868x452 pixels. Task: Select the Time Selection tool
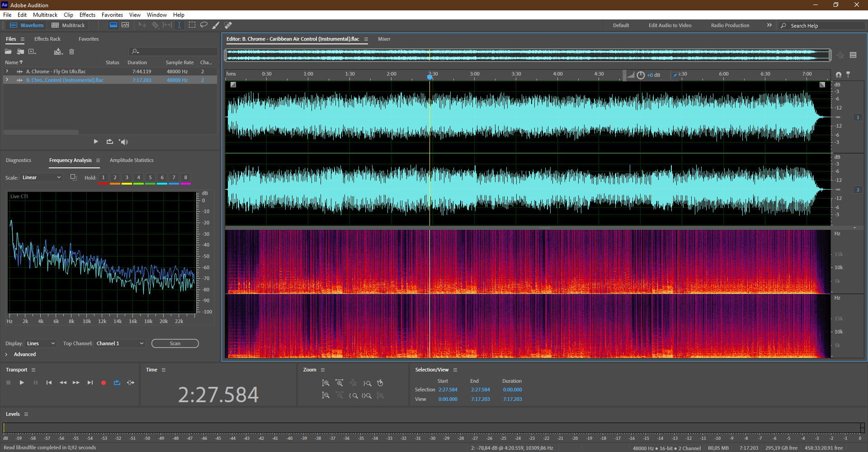coord(179,25)
